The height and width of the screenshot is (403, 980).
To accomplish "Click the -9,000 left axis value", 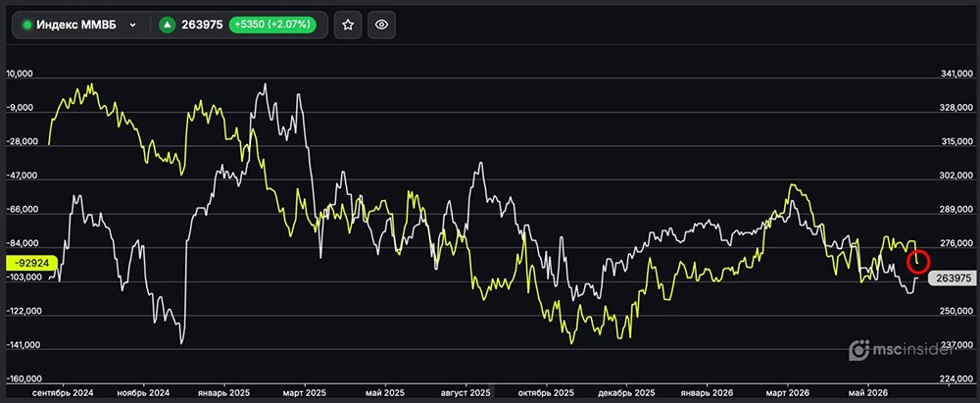I will [20, 108].
